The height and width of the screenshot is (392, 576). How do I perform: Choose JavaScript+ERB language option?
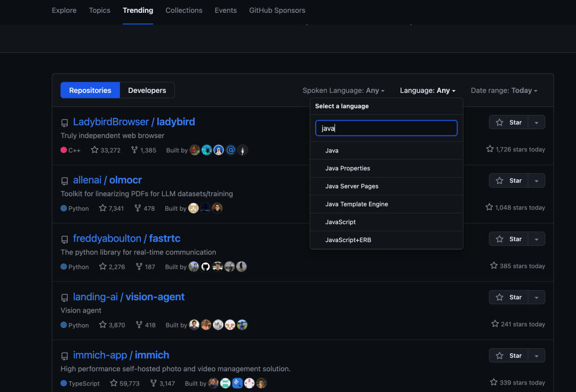(x=386, y=240)
